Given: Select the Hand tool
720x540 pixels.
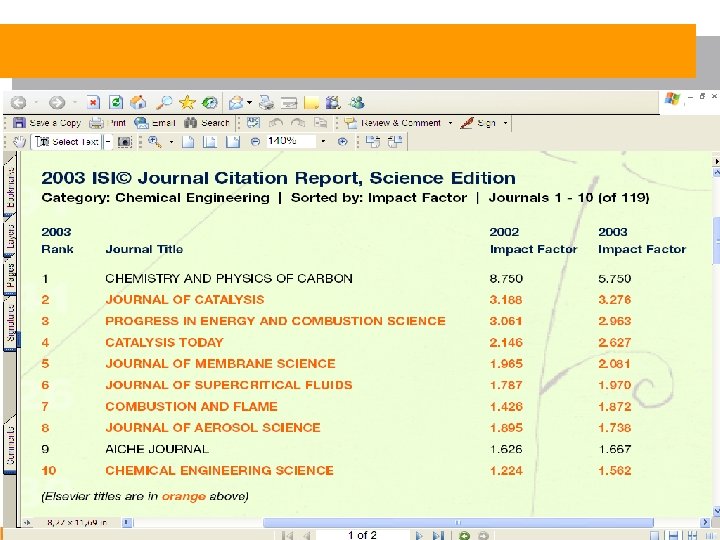Looking at the screenshot, I should click(x=19, y=142).
